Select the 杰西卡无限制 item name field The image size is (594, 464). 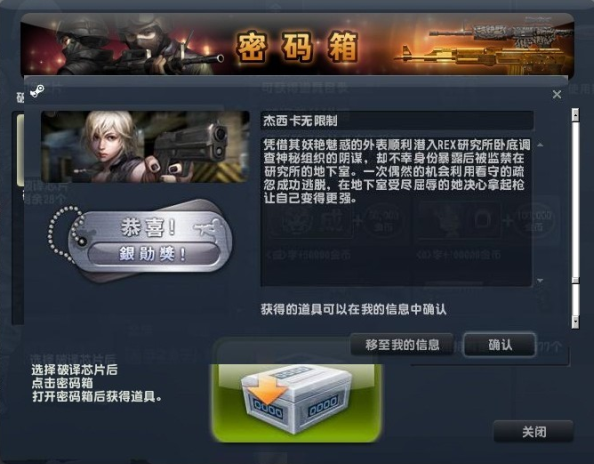tap(397, 121)
